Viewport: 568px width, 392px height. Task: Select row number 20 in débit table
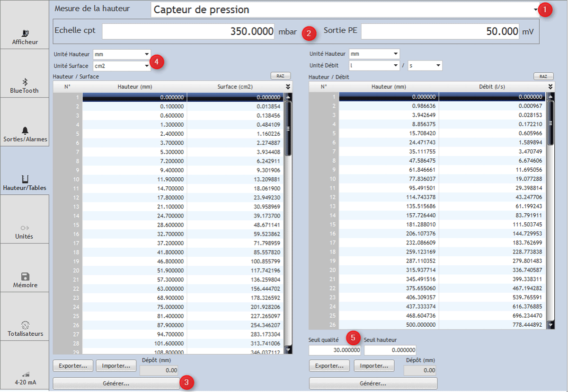[324, 270]
